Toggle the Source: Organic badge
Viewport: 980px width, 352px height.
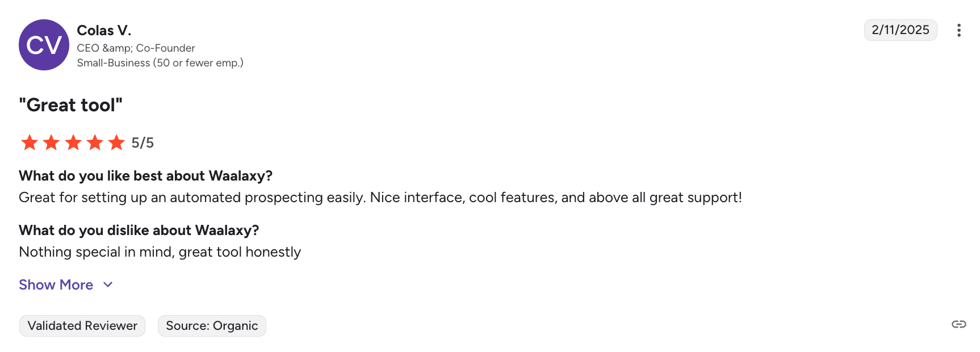(x=212, y=325)
